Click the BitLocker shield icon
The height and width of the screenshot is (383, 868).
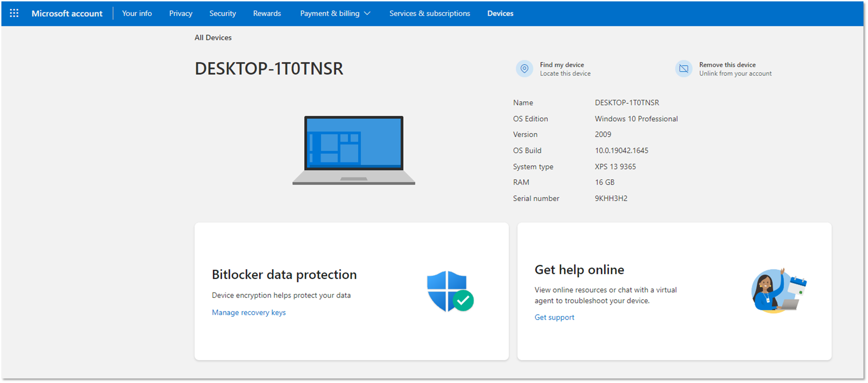[x=450, y=291]
